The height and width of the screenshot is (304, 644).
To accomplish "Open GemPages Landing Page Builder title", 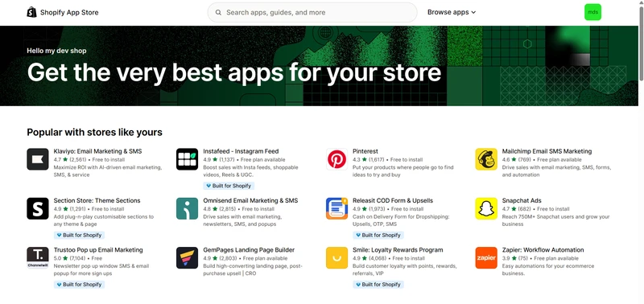I will [x=249, y=250].
